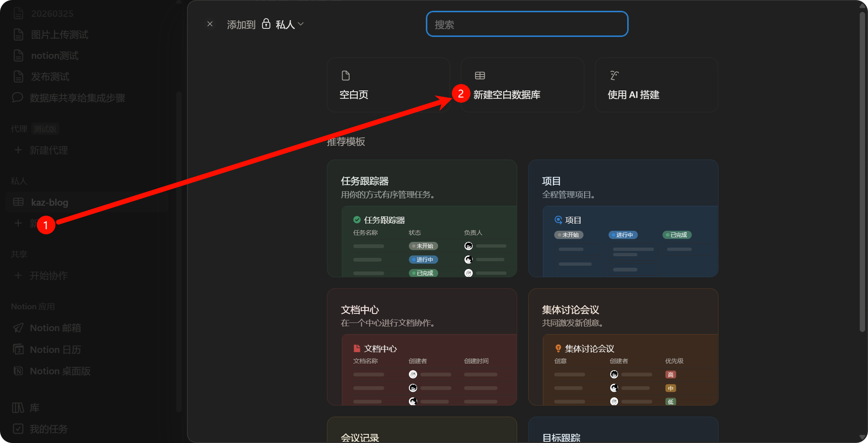The height and width of the screenshot is (443, 868).
Task: Open Notion 邮箱 from the sidebar
Action: (x=55, y=328)
